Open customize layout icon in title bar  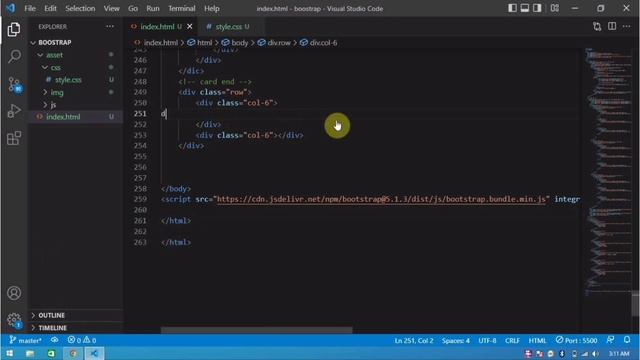[x=555, y=8]
